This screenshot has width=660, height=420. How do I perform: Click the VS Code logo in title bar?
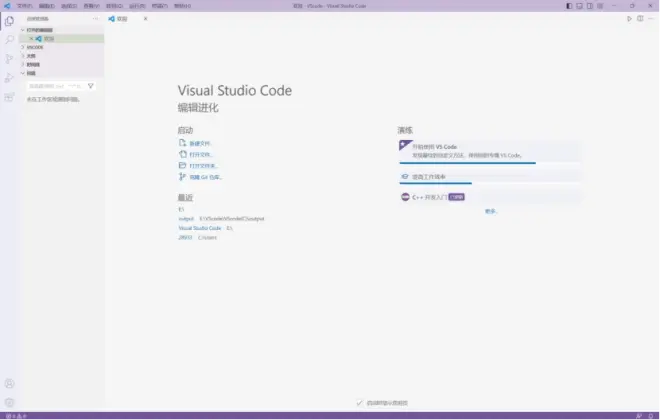pyautogui.click(x=7, y=6)
